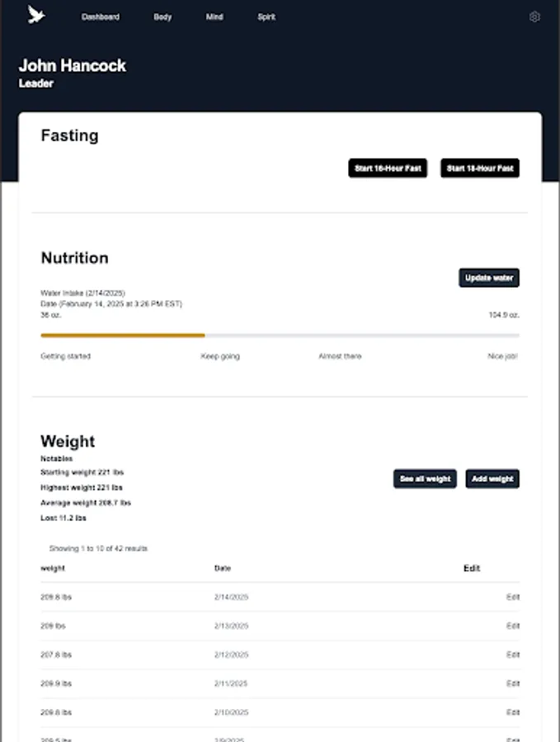This screenshot has width=560, height=742.
Task: Open See all weight
Action: (x=425, y=478)
